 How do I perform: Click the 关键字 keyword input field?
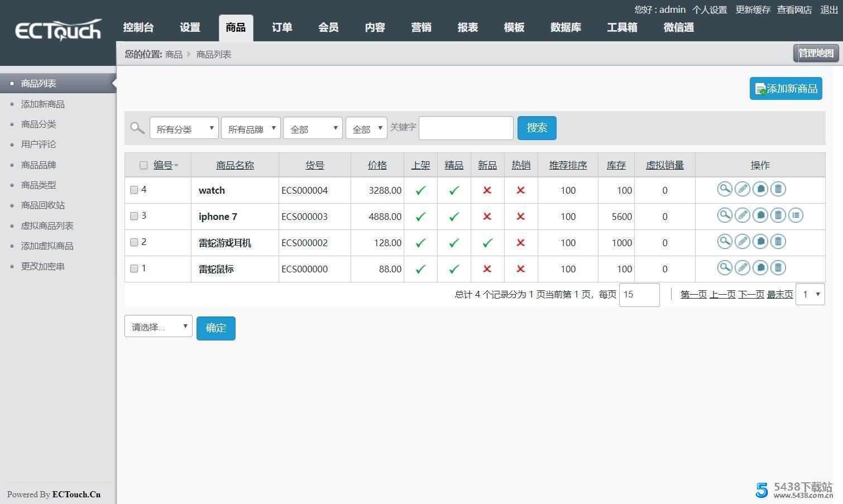[466, 128]
